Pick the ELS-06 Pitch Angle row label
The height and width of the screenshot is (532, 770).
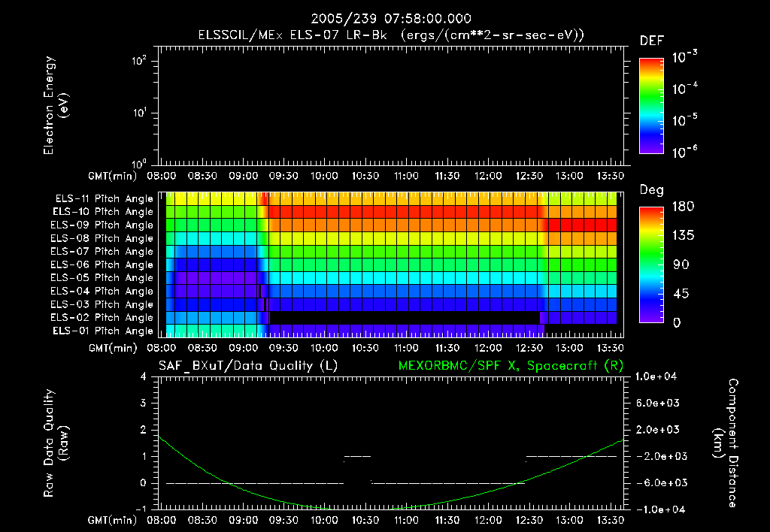point(102,264)
